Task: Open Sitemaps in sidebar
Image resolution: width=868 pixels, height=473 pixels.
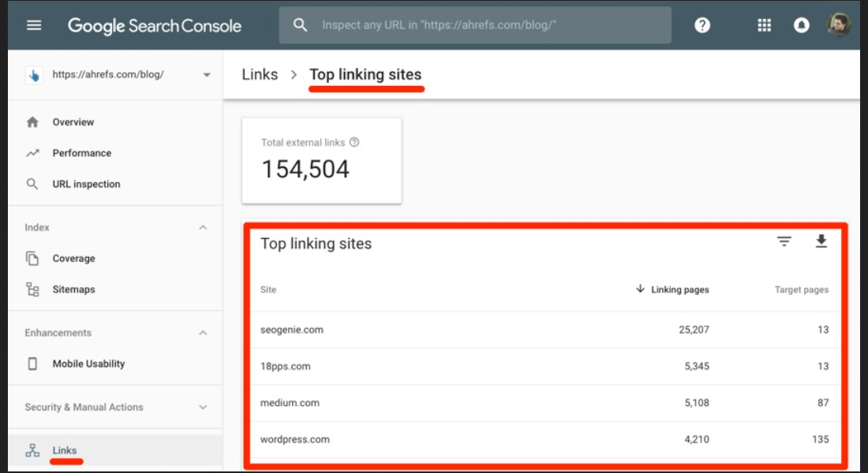Action: [115, 289]
